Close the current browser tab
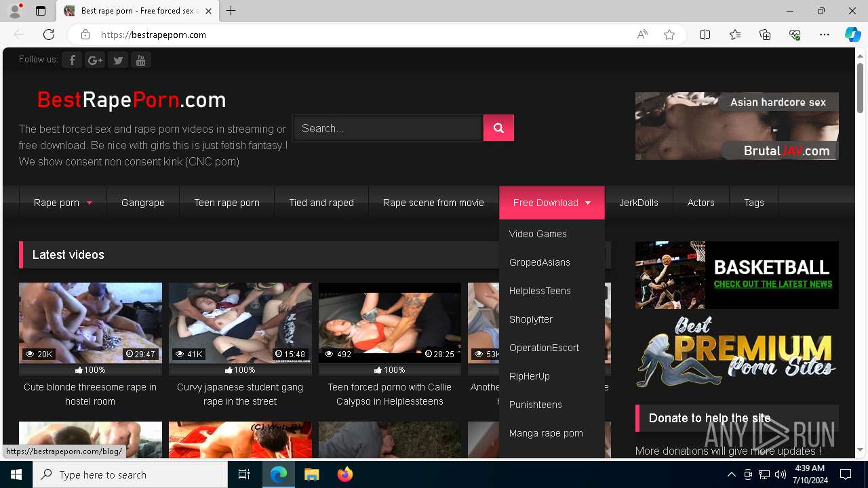The height and width of the screenshot is (488, 868). pos(208,11)
